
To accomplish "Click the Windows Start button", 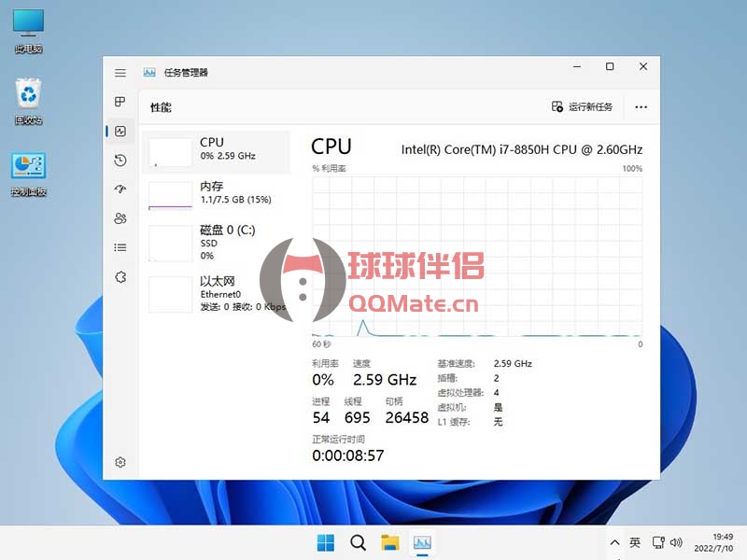I will (x=326, y=542).
